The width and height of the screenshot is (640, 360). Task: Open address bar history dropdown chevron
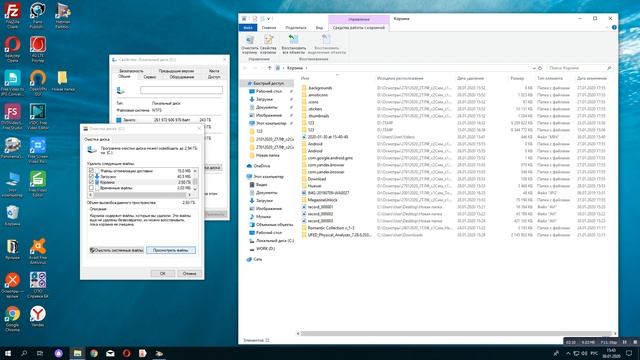[x=533, y=68]
